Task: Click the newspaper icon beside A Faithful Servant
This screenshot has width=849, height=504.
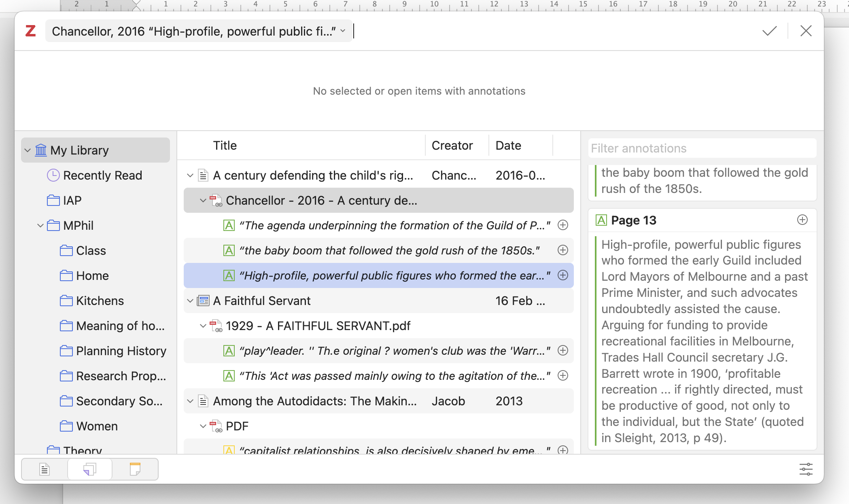Action: pos(203,301)
